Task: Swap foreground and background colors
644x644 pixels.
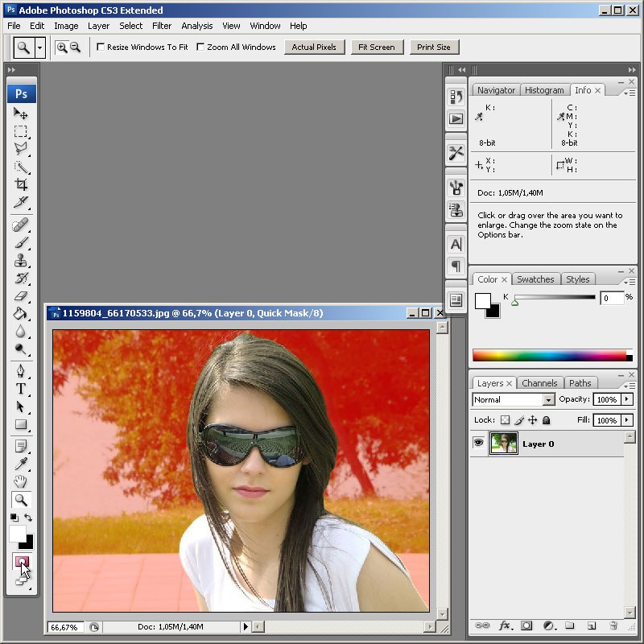Action: point(27,518)
